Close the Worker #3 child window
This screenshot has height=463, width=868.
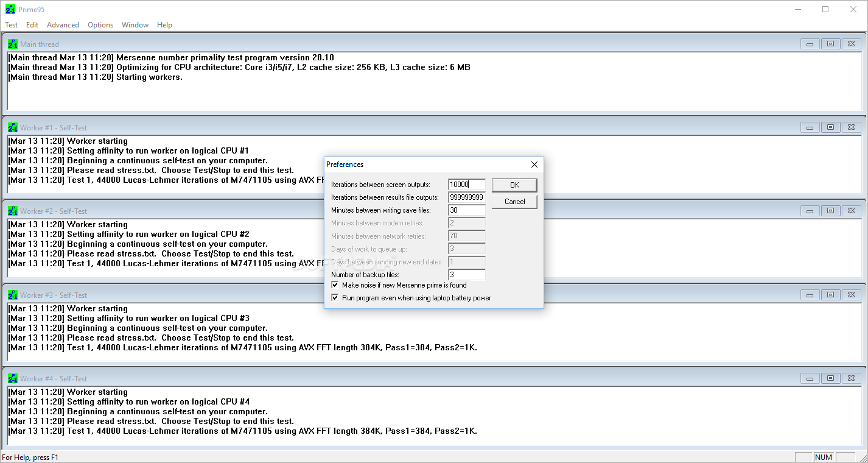click(852, 295)
